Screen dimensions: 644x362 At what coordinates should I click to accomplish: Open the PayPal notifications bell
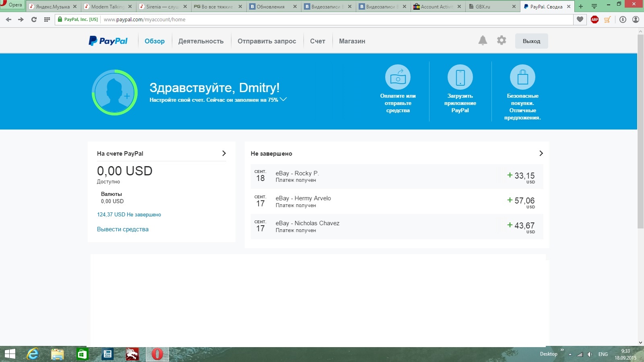[x=483, y=40]
